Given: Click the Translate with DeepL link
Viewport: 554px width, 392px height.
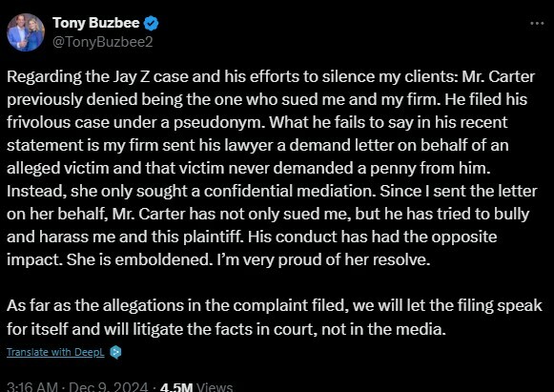Looking at the screenshot, I should pyautogui.click(x=55, y=352).
